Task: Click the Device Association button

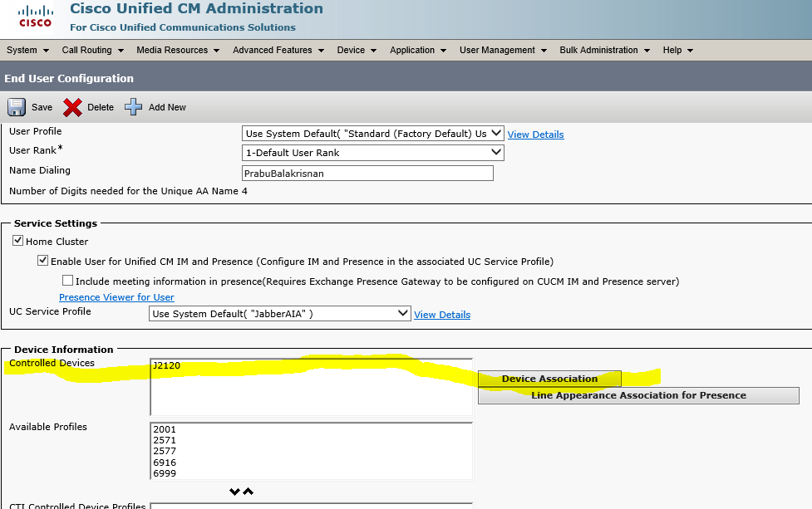Action: [549, 379]
